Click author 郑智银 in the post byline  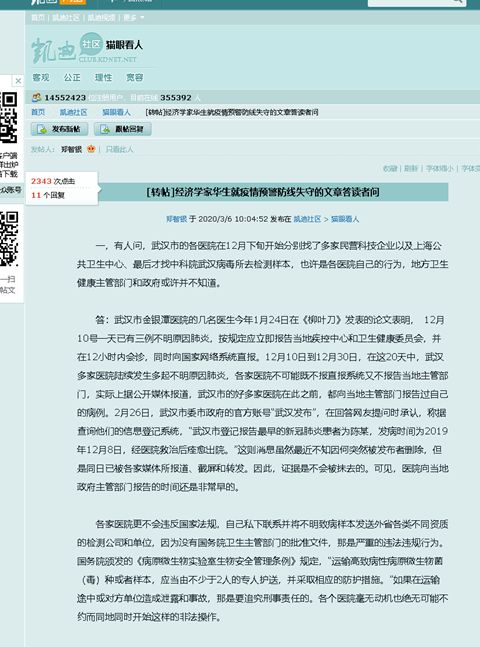point(176,219)
